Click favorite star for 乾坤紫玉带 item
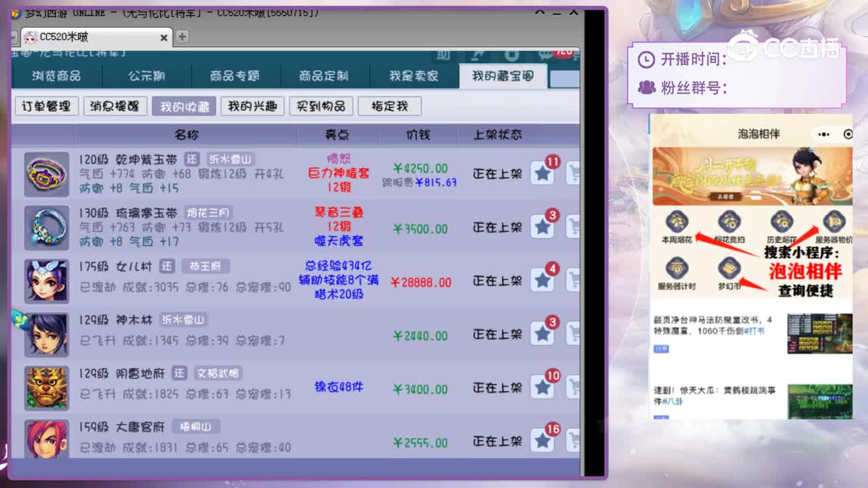The width and height of the screenshot is (868, 488). point(542,173)
